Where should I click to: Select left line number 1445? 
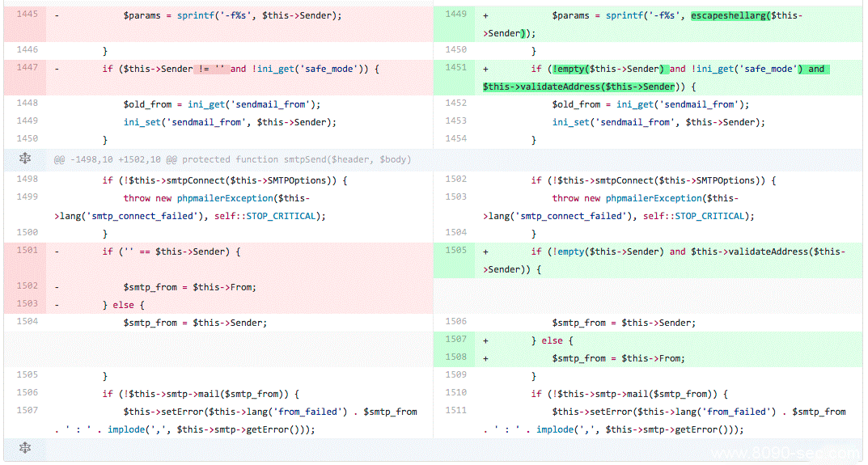[28, 14]
